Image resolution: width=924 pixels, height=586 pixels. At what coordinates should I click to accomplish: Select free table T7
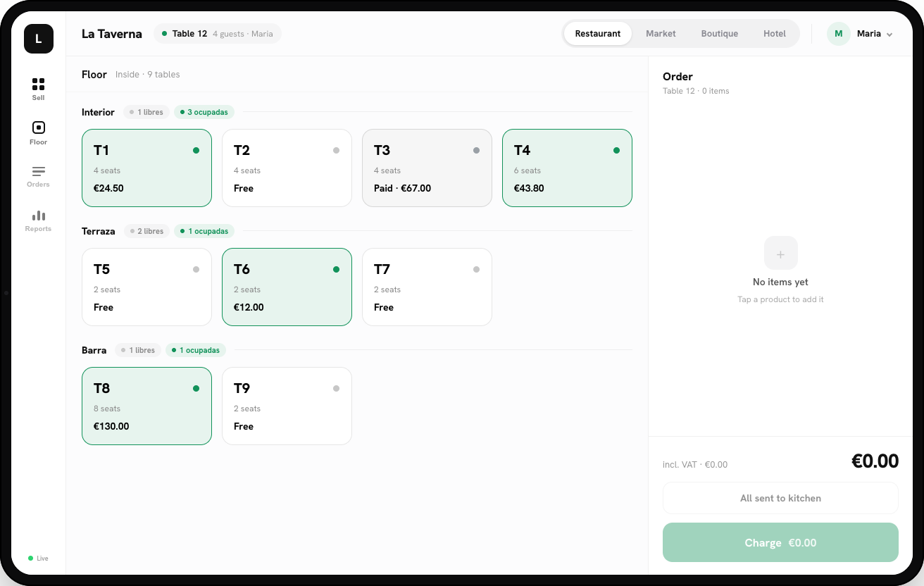pyautogui.click(x=427, y=287)
